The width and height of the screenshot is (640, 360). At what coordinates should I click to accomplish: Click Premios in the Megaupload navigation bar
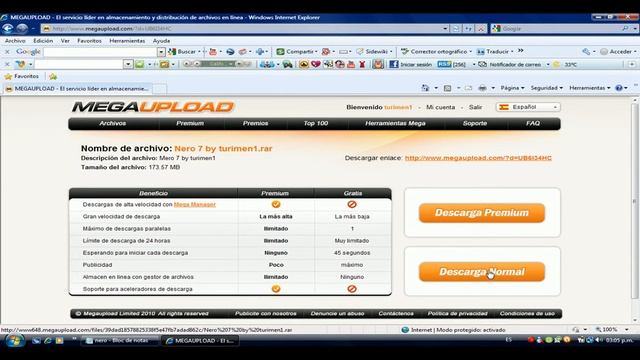(x=256, y=123)
